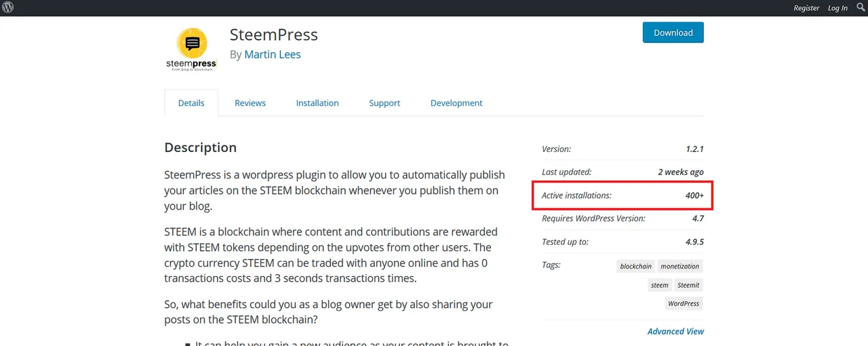Download the SteemPress plugin

[673, 33]
